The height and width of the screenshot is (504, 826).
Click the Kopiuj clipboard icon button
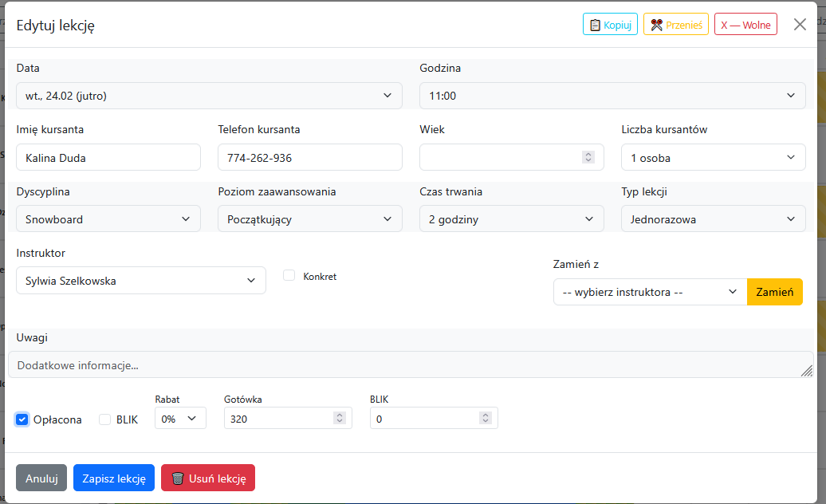(595, 25)
